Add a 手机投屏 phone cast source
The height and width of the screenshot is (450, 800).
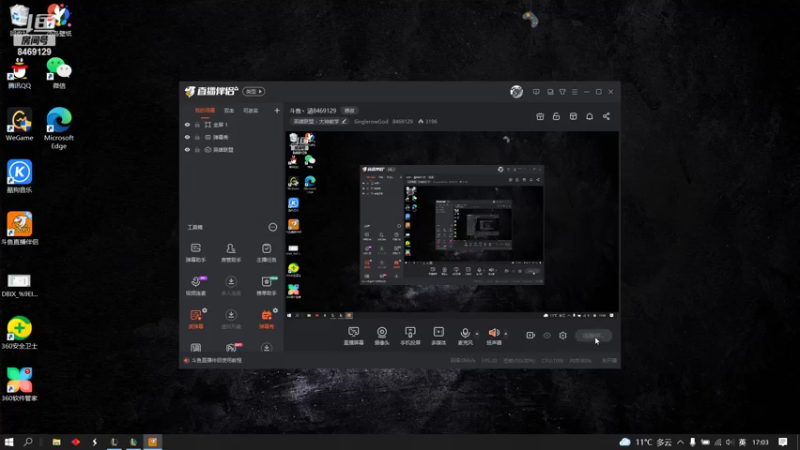[410, 336]
